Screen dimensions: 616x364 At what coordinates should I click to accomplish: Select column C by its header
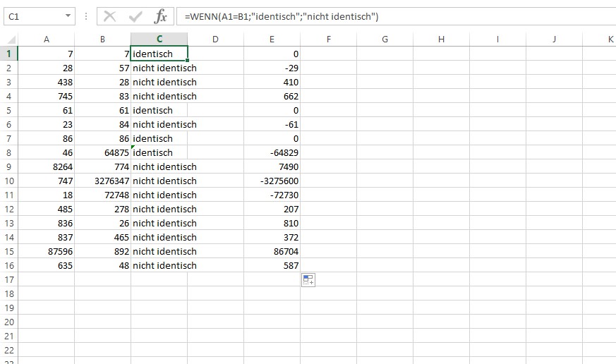159,40
